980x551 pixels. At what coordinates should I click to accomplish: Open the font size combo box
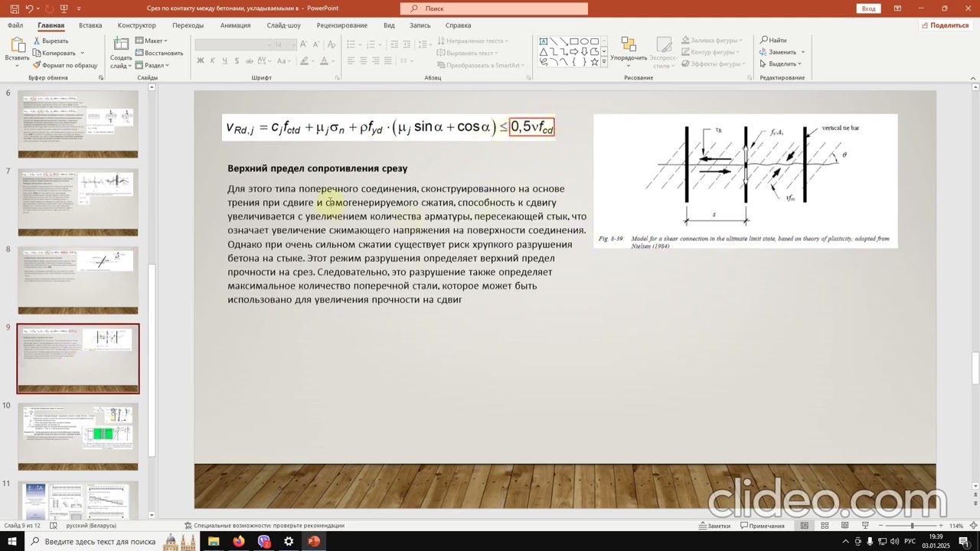coord(285,44)
